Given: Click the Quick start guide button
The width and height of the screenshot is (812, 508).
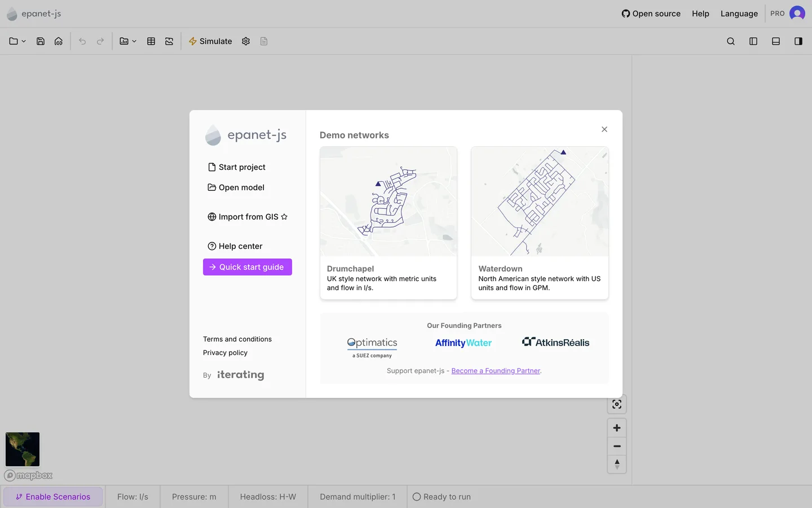Looking at the screenshot, I should tap(248, 267).
